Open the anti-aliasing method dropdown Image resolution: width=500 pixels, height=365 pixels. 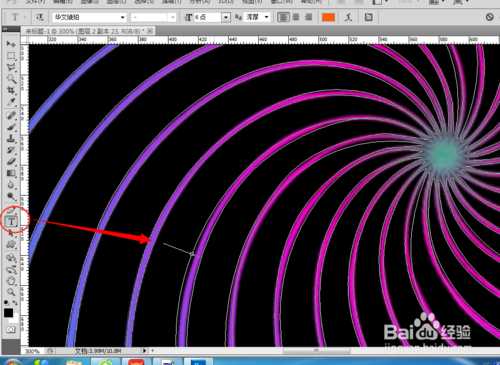(x=257, y=17)
